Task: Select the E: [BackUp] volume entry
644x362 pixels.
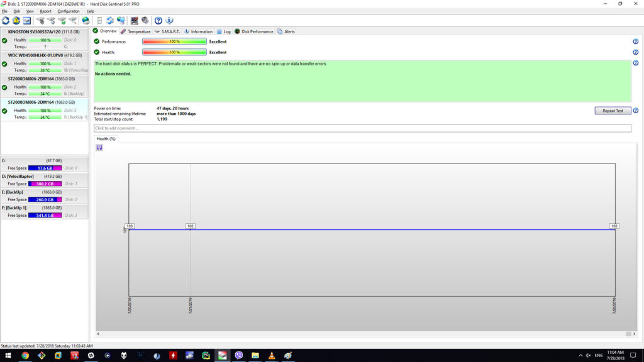Action: point(45,195)
